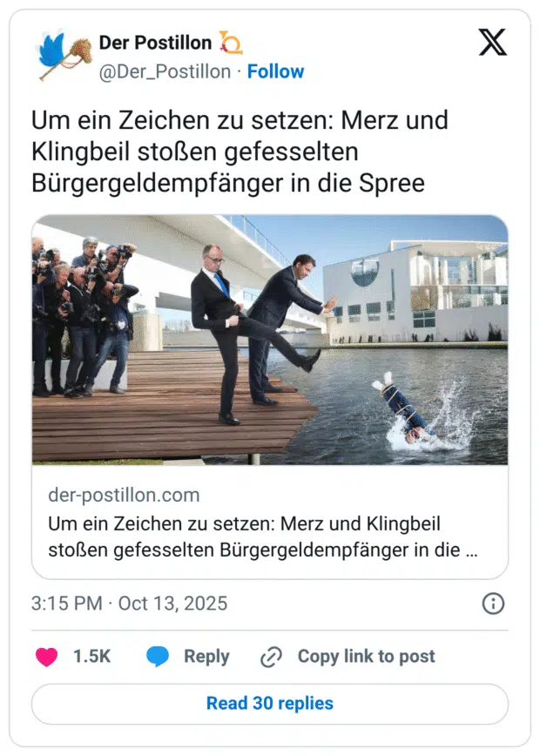The image size is (540, 756).
Task: Click the X logo icon
Action: coord(492,43)
